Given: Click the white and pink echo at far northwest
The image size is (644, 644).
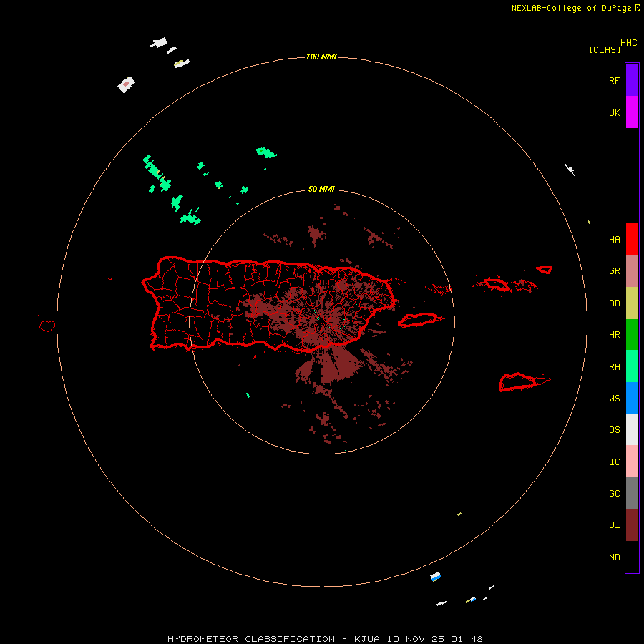Looking at the screenshot, I should point(126,84).
